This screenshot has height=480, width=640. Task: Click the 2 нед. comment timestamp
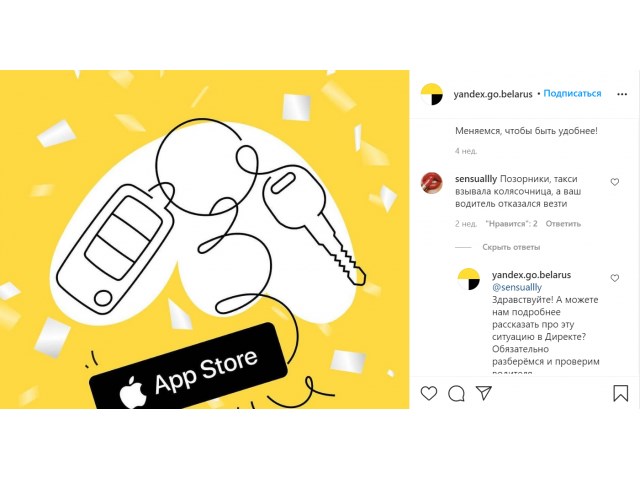[466, 224]
